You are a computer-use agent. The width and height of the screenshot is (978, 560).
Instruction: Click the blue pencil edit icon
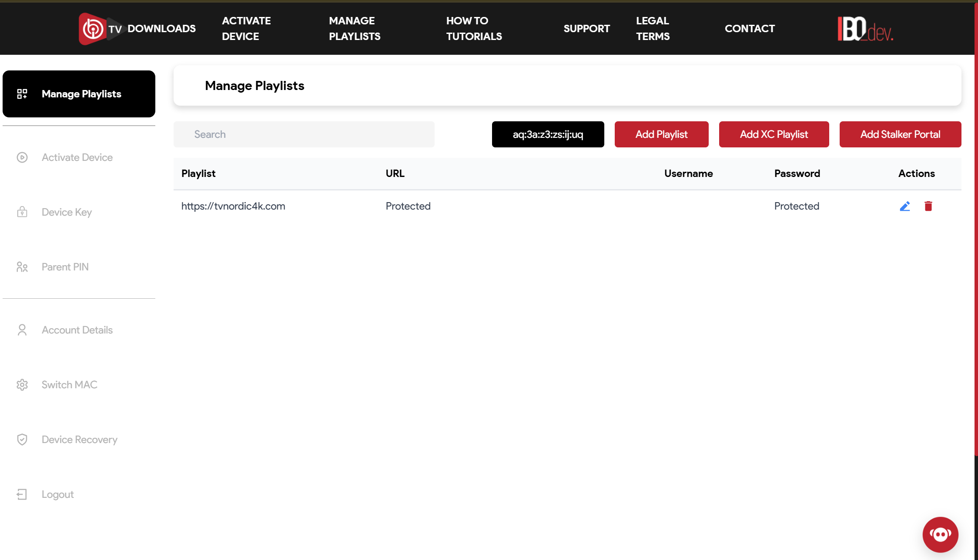[x=905, y=206]
